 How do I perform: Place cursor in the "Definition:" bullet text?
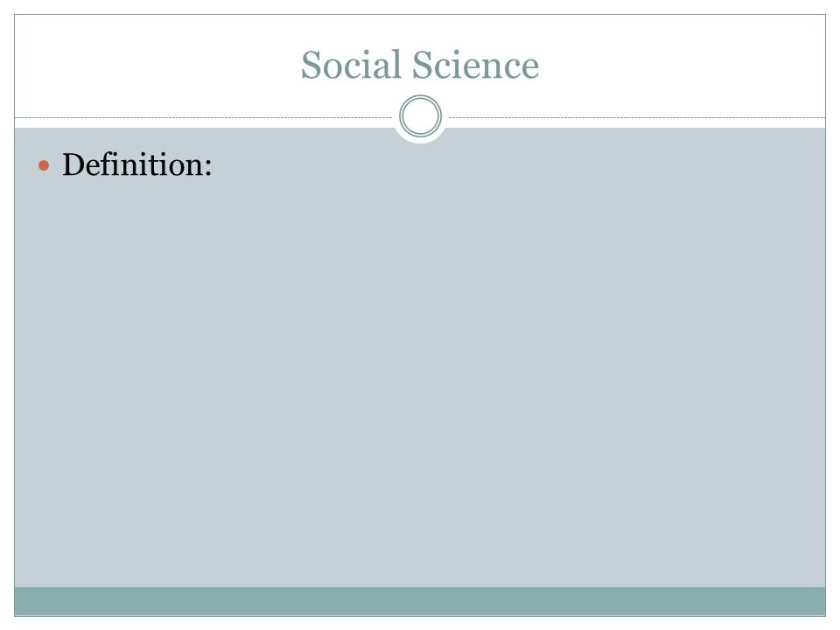click(x=137, y=164)
